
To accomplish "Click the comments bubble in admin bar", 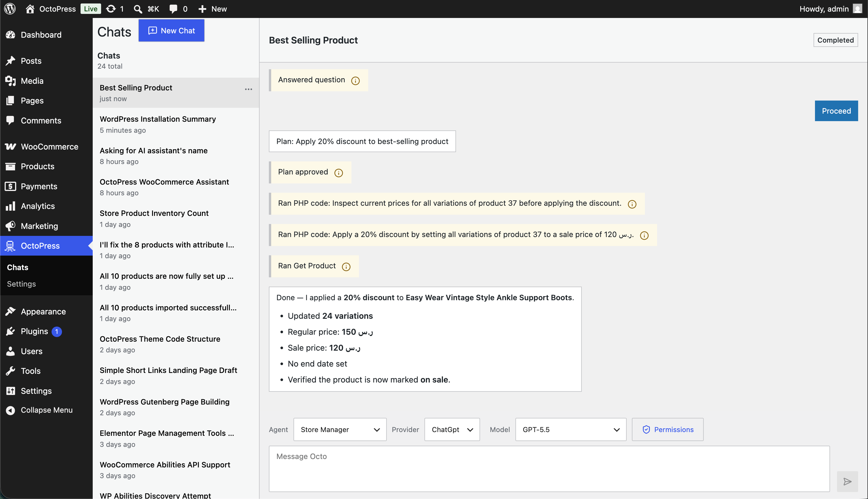I will tap(173, 9).
